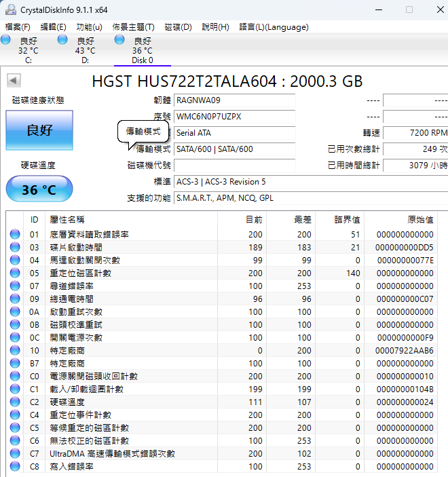This screenshot has width=448, height=477.
Task: Click the 臨界值 column header
Action: [x=339, y=219]
